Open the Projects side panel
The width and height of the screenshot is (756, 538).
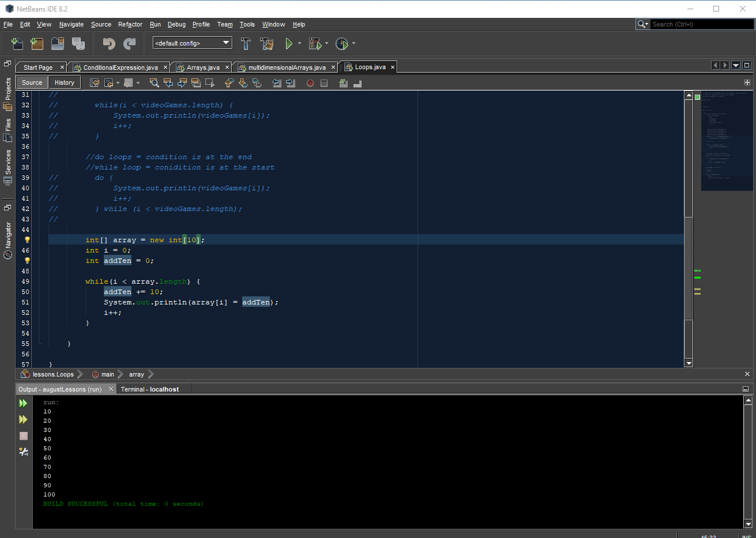tap(7, 93)
